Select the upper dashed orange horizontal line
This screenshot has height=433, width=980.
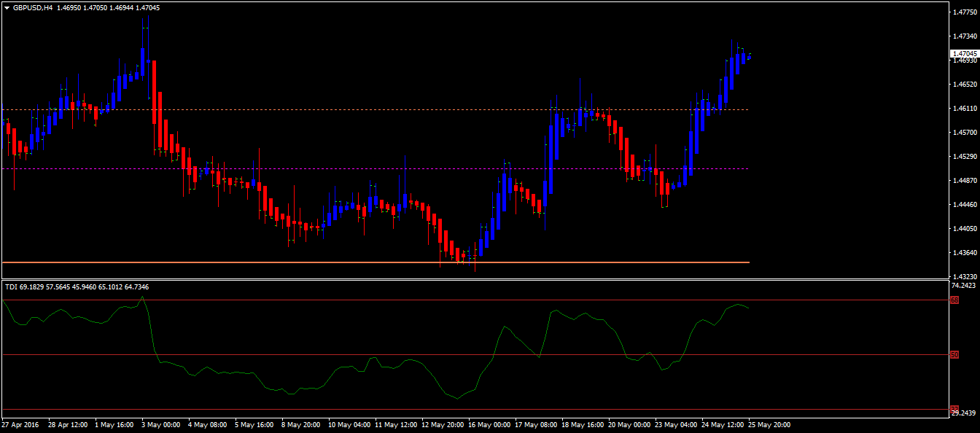pyautogui.click(x=376, y=109)
